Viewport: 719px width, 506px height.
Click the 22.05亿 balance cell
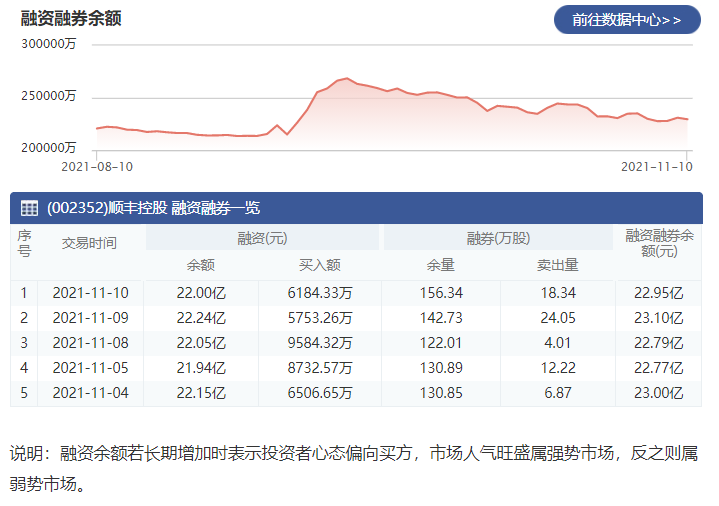click(x=201, y=343)
